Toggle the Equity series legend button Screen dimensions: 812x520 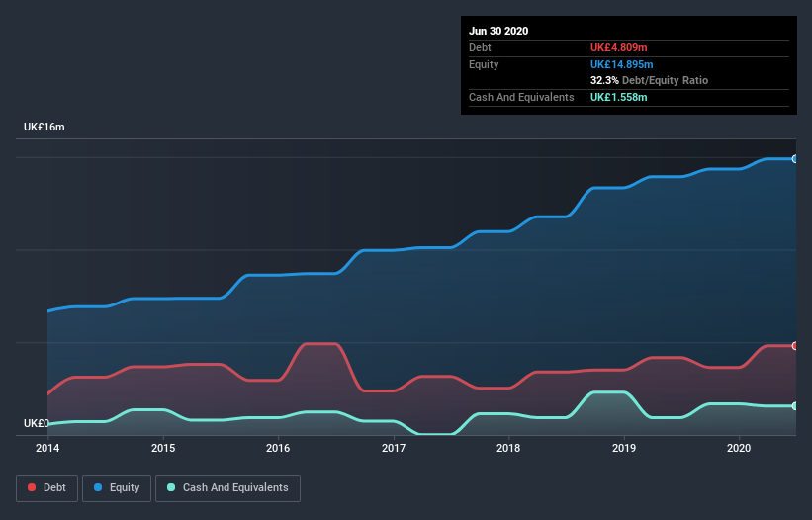(117, 488)
